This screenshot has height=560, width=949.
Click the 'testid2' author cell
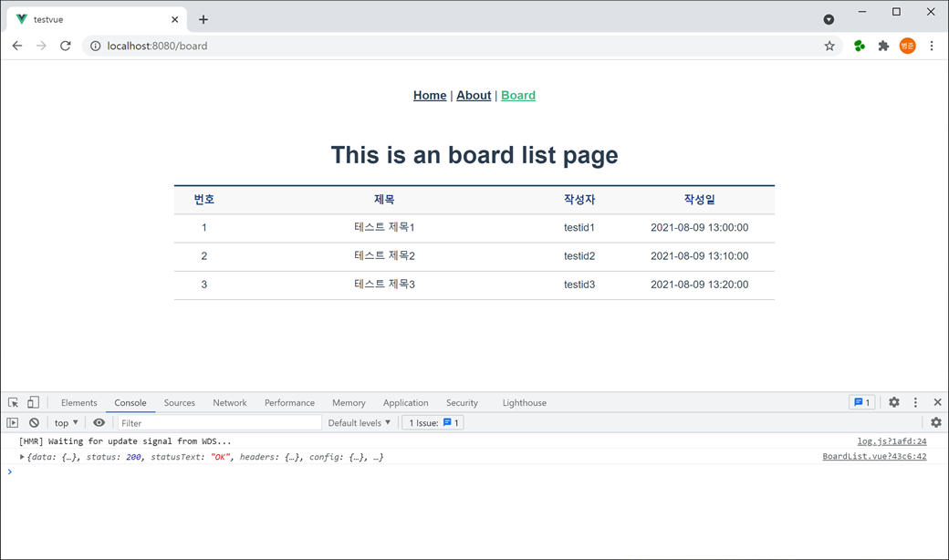pos(579,255)
